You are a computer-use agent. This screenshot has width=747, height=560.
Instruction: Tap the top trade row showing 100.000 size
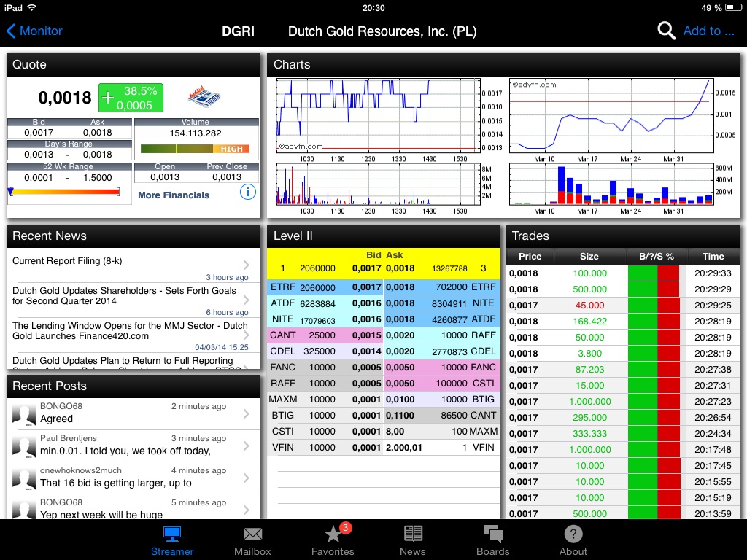(x=624, y=273)
